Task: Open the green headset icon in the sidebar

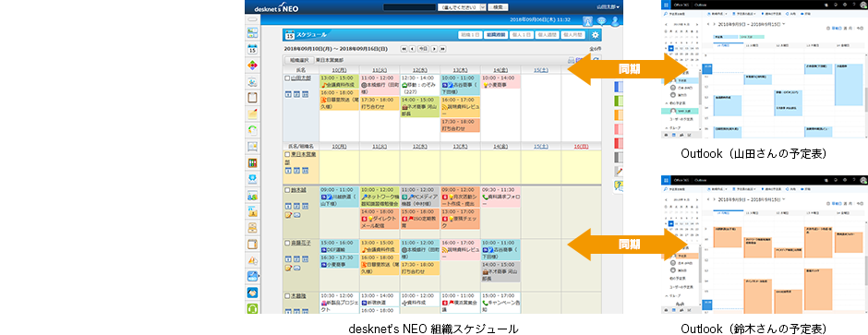Action: click(x=252, y=308)
